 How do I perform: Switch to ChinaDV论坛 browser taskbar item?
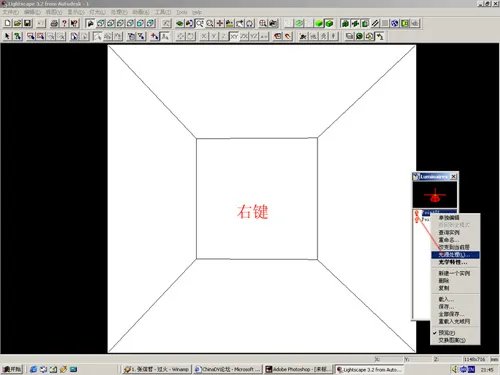tap(227, 369)
